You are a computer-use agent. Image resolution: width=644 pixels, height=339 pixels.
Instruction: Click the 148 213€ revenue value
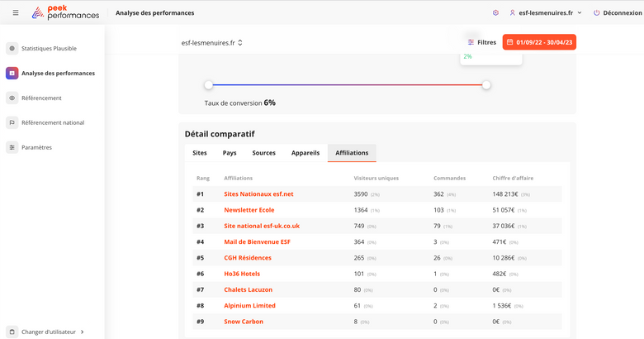coord(505,193)
